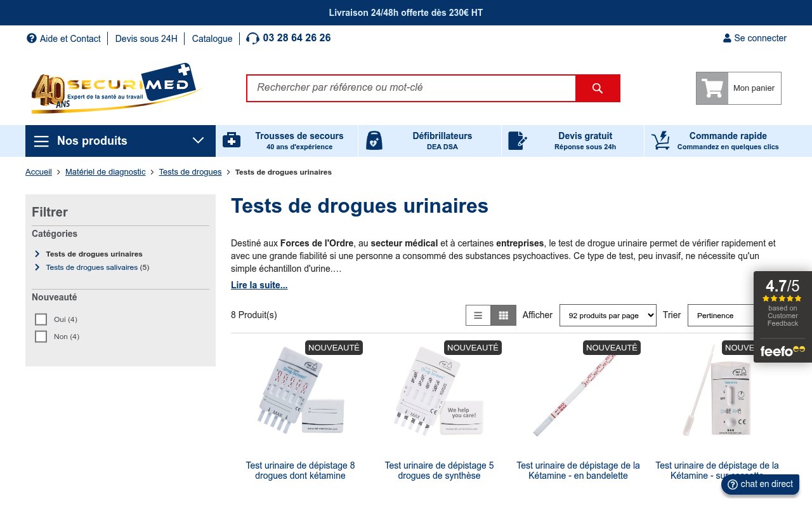
Task: Select Tests de drogues salivaires category
Action: pyautogui.click(x=92, y=267)
